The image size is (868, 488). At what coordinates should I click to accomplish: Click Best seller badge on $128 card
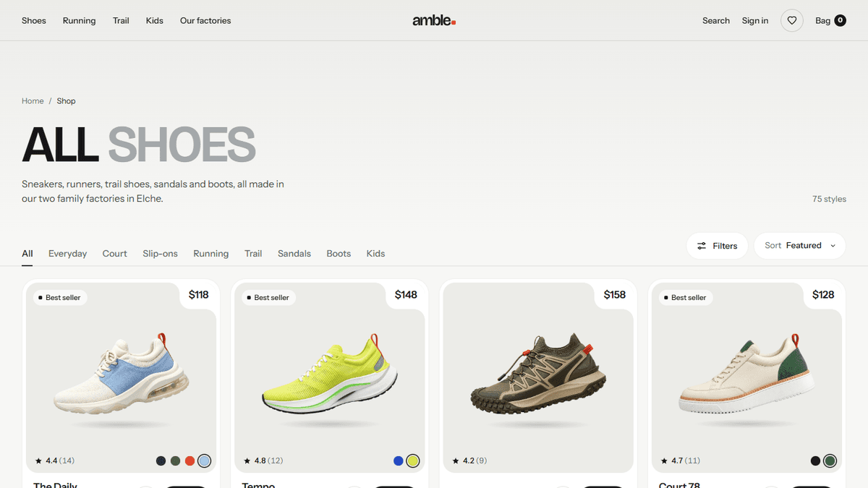point(685,297)
